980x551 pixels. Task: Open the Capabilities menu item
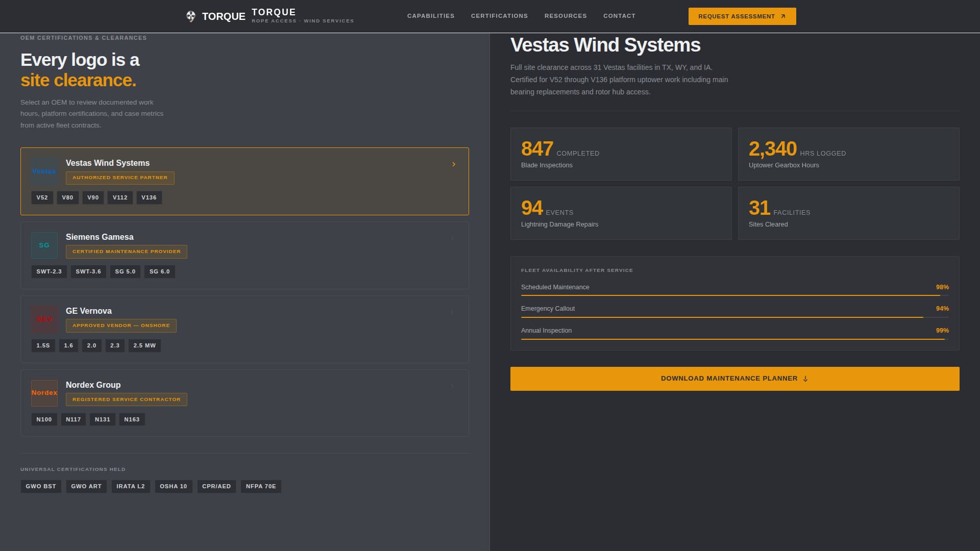coord(431,16)
